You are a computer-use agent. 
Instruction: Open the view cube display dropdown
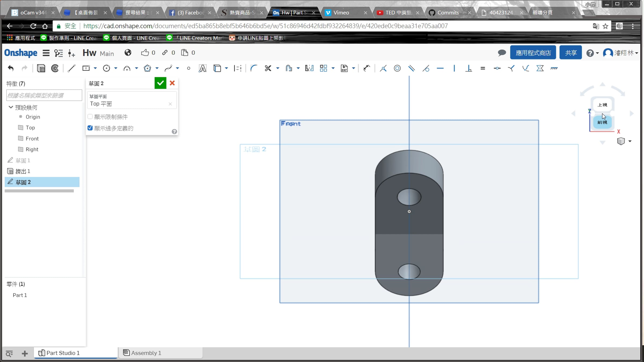coord(630,141)
